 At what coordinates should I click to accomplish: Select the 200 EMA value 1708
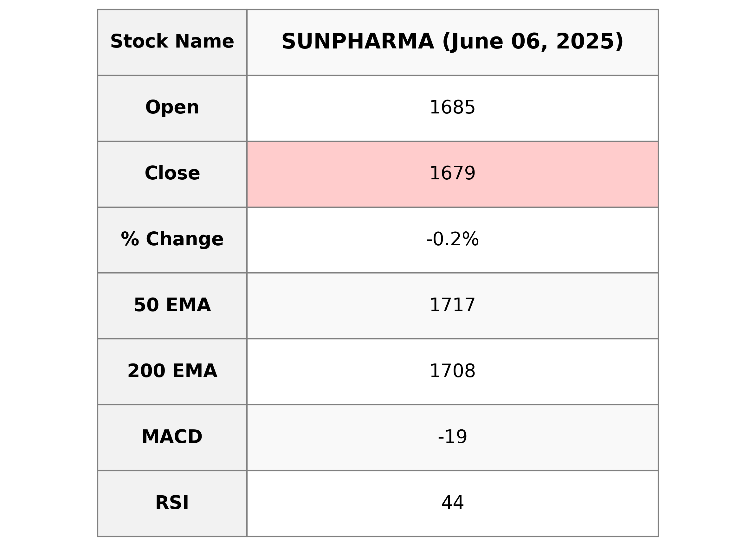(x=452, y=371)
